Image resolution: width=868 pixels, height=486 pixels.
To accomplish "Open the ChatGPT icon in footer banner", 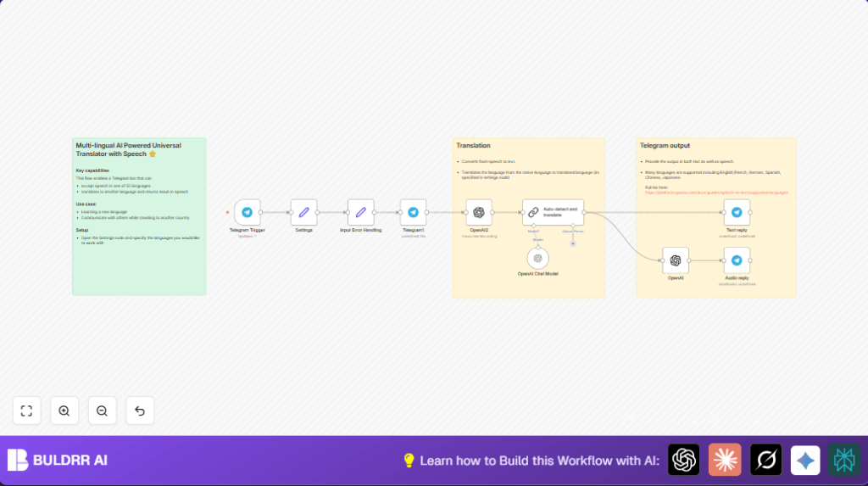I will [684, 460].
